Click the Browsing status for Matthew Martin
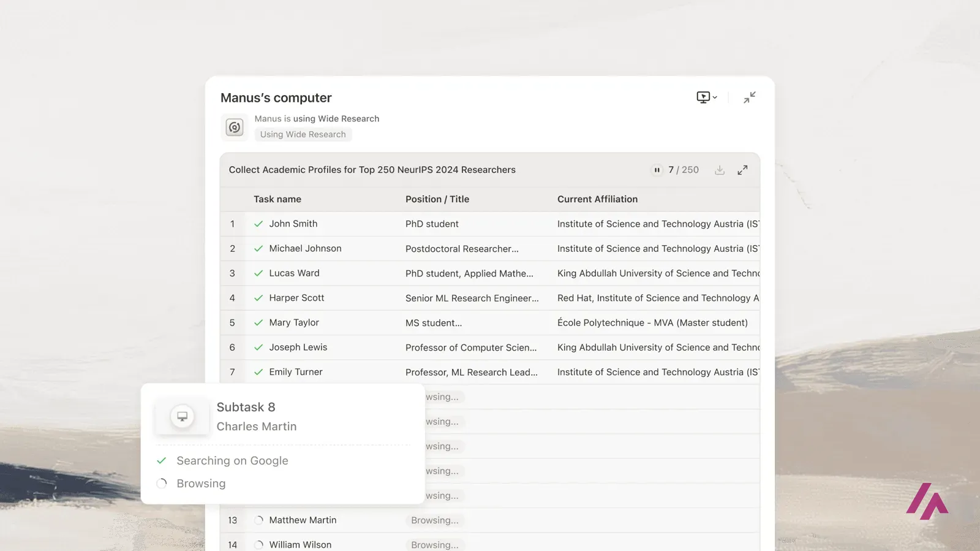The width and height of the screenshot is (980, 551). pyautogui.click(x=435, y=520)
